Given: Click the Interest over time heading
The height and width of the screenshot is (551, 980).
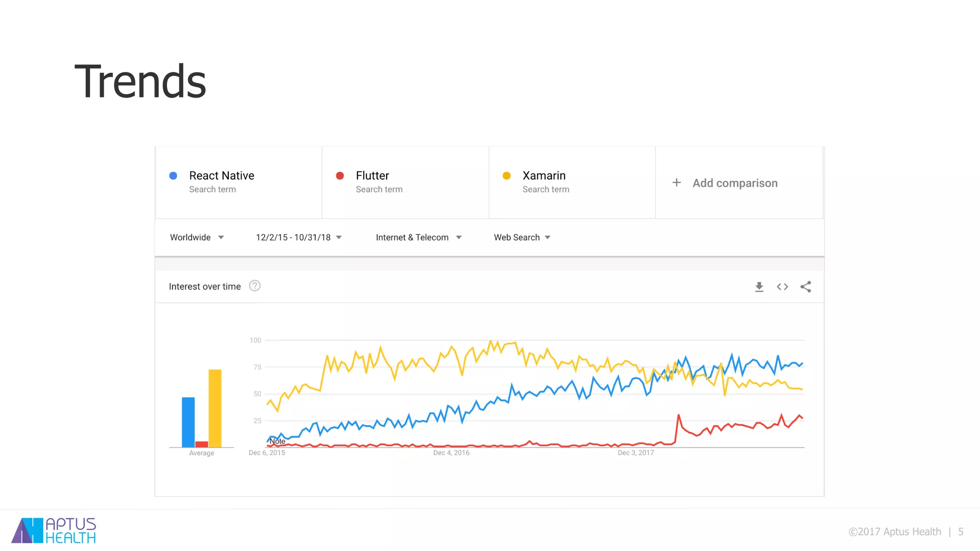Looking at the screenshot, I should click(x=205, y=287).
